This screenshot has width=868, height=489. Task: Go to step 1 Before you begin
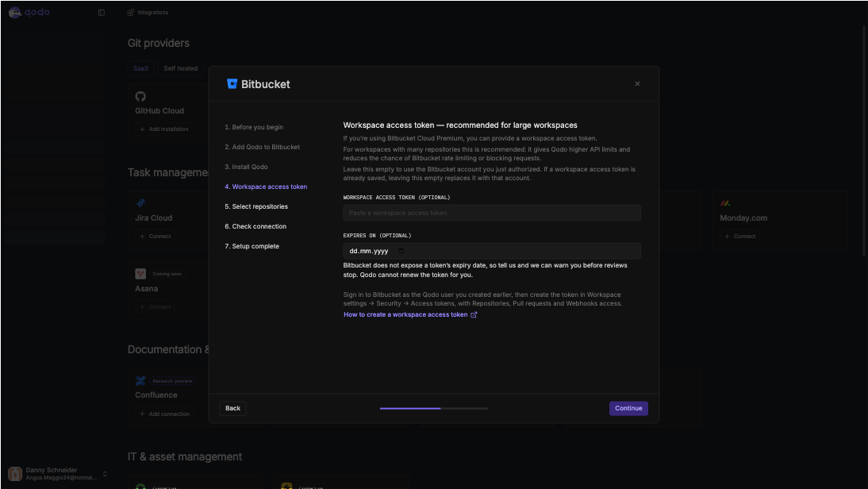click(x=254, y=127)
